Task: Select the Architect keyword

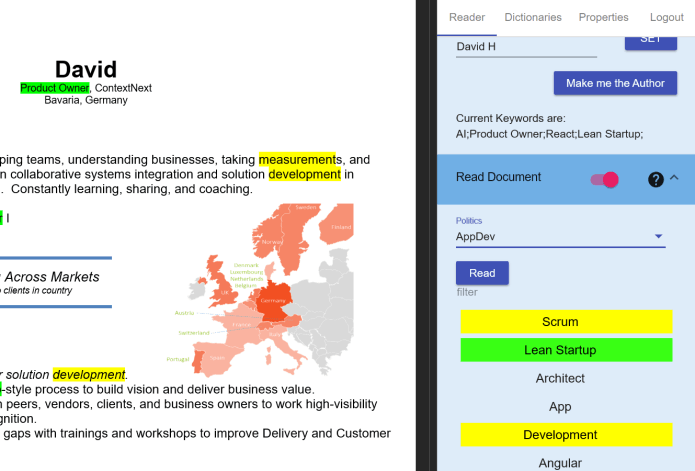Action: click(x=560, y=378)
